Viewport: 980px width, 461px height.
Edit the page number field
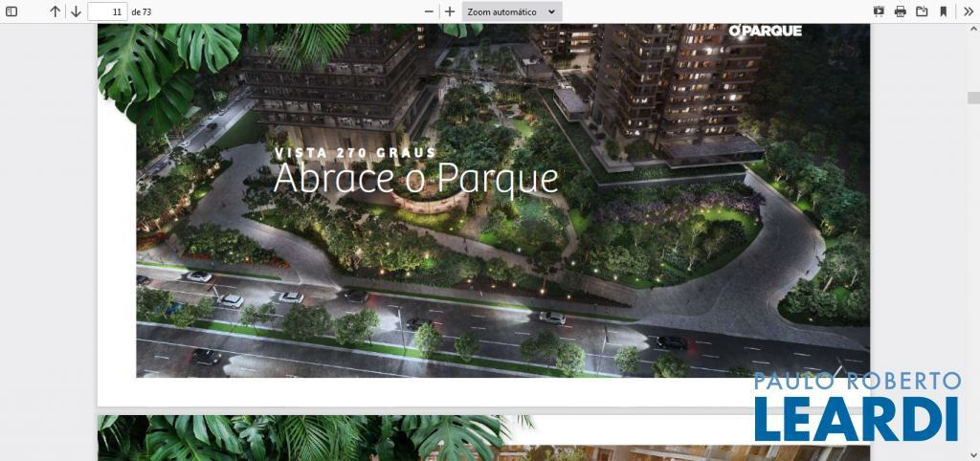click(x=107, y=11)
